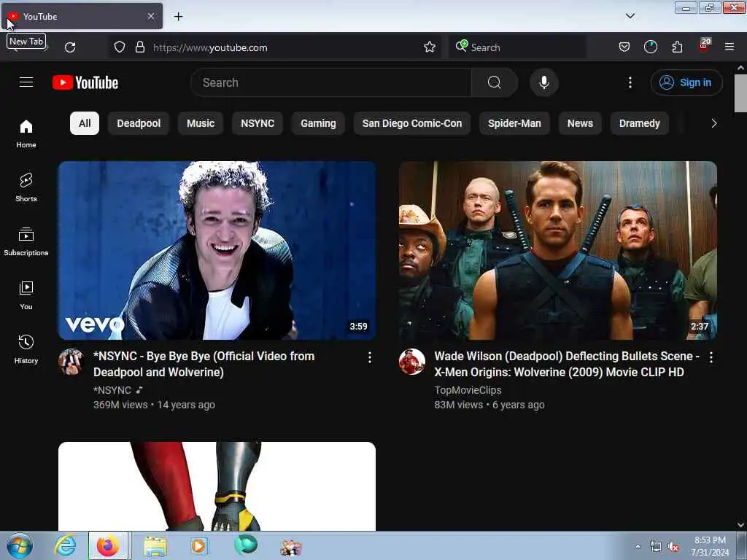This screenshot has width=747, height=560.
Task: Open the NSYNC channel avatar
Action: point(71,362)
